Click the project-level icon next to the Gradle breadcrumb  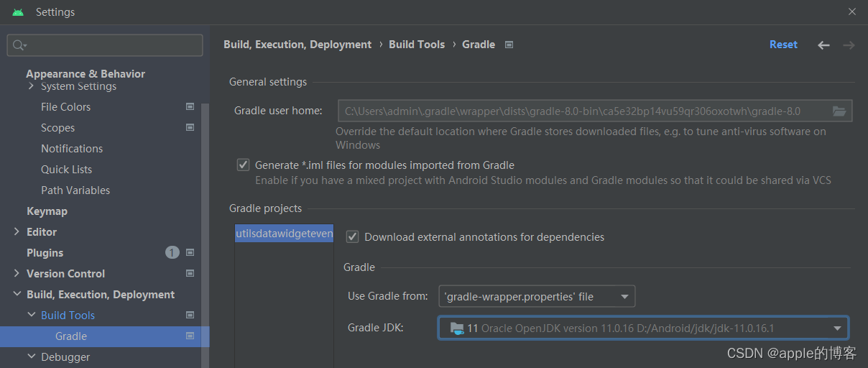(509, 45)
